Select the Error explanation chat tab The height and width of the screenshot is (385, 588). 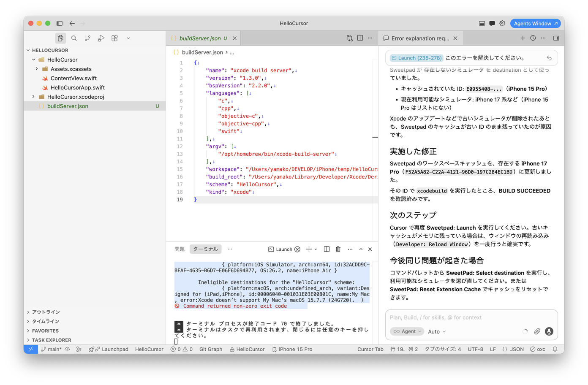420,38
